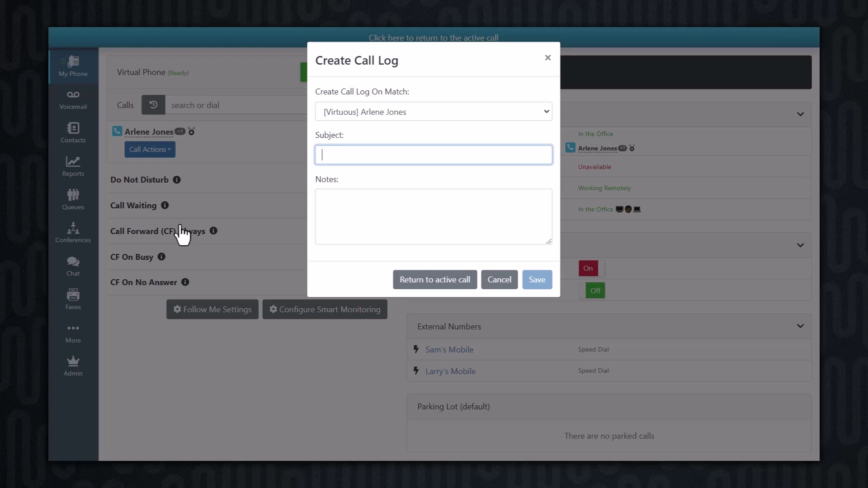Viewport: 868px width, 488px height.
Task: Save the call log
Action: pyautogui.click(x=537, y=280)
